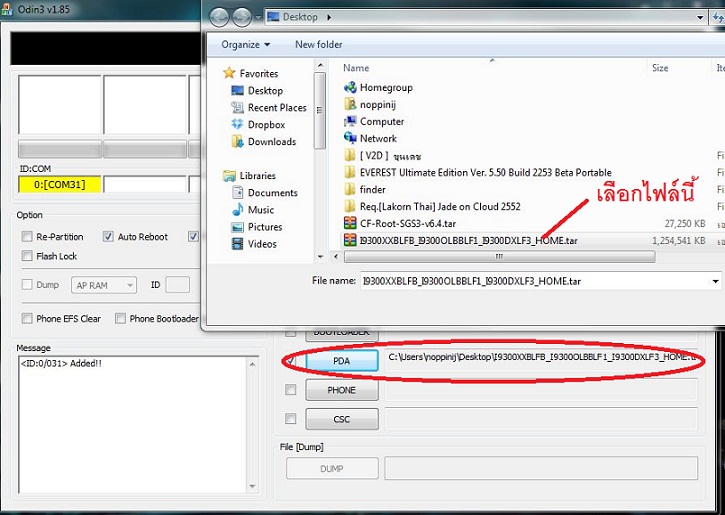Viewport: 725px width, 515px height.
Task: Select Downloads in Favorites sidebar
Action: click(272, 141)
